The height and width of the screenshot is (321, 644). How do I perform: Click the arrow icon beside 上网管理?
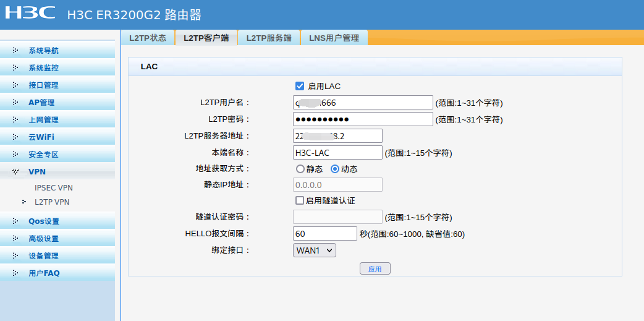tap(15, 119)
